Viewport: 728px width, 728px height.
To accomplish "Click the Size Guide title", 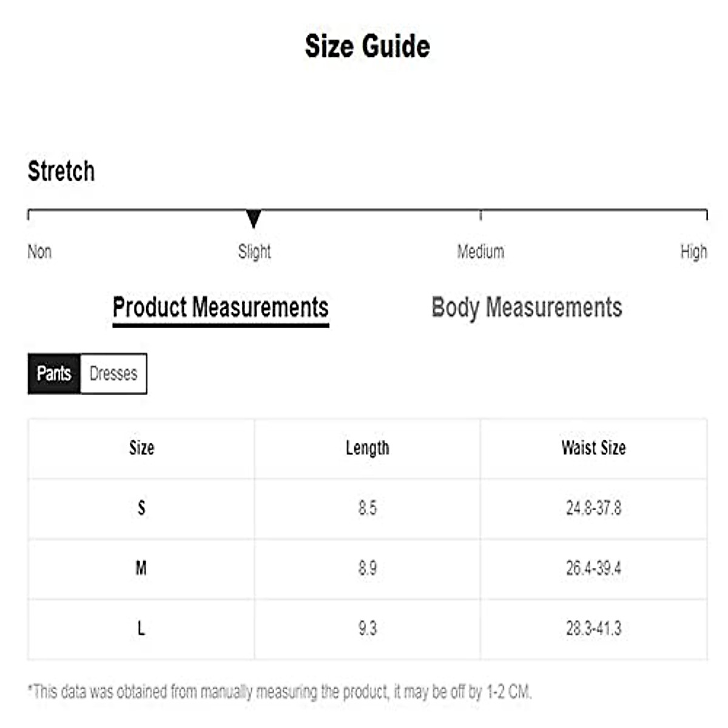I will coord(367,47).
